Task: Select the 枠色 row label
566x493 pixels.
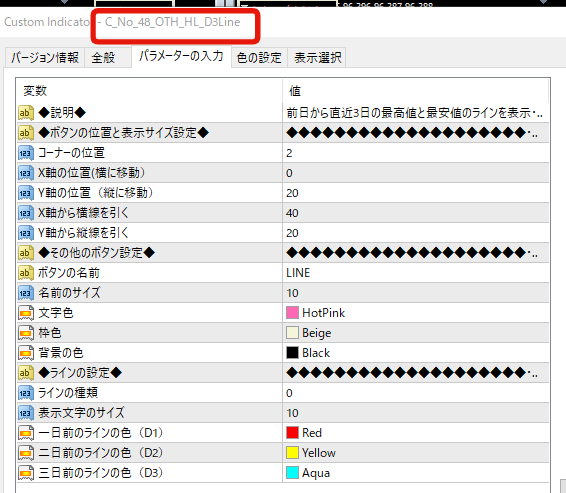Action: tap(50, 333)
